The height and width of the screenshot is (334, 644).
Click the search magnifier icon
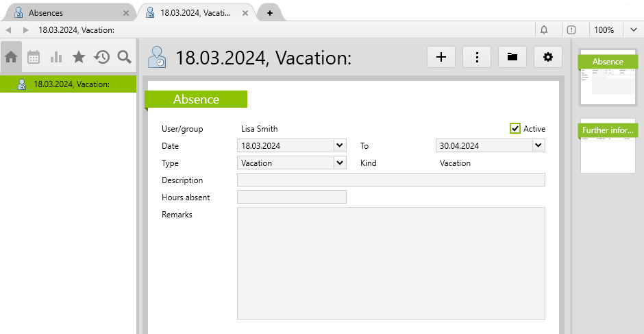(124, 58)
